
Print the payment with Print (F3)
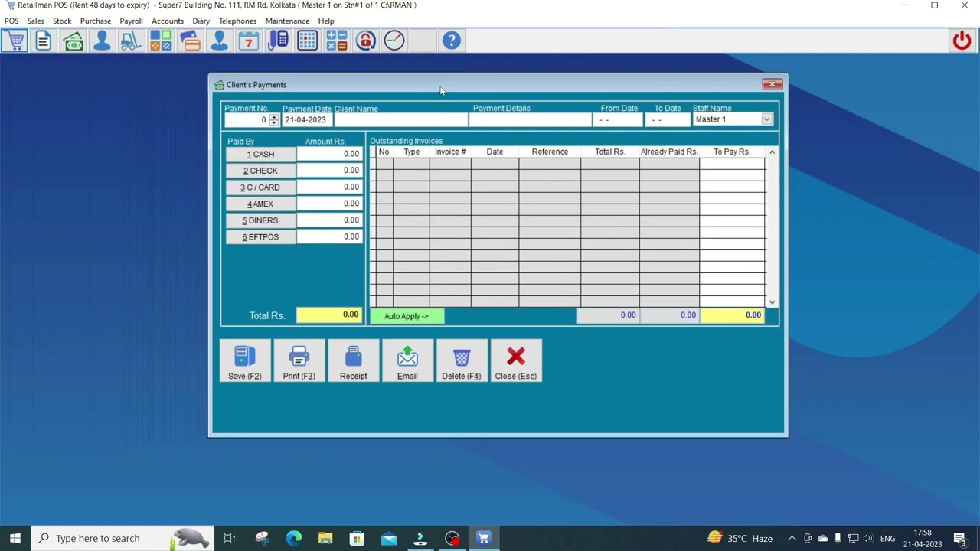click(x=299, y=361)
